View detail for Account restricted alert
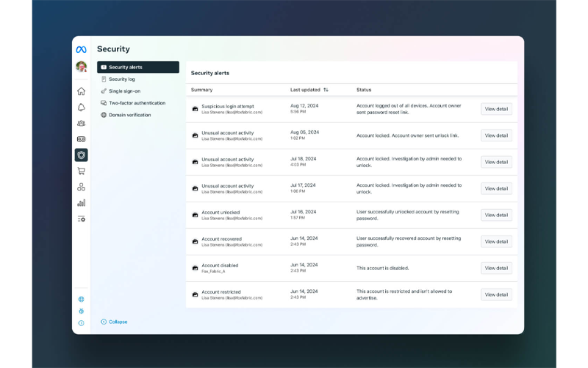Image resolution: width=588 pixels, height=368 pixels. (496, 294)
